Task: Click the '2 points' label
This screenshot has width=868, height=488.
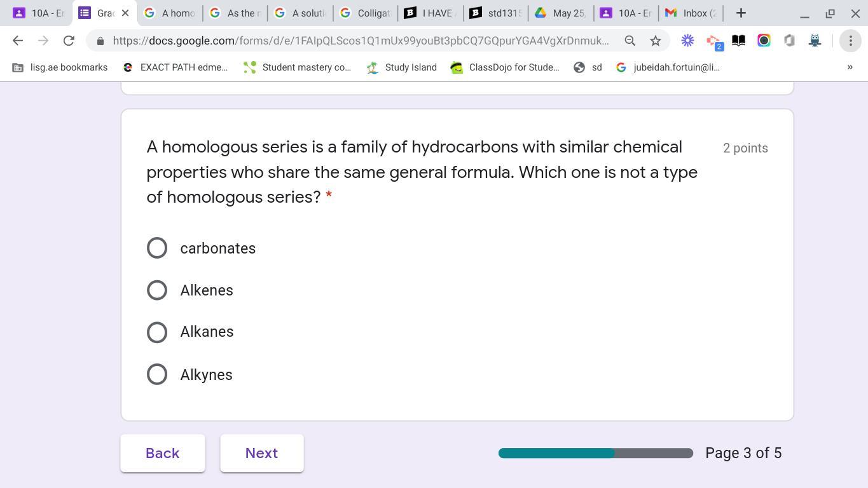Action: coord(745,148)
